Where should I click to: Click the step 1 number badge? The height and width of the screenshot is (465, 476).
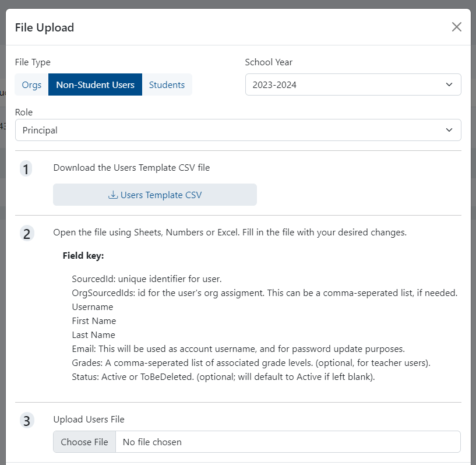(26, 169)
